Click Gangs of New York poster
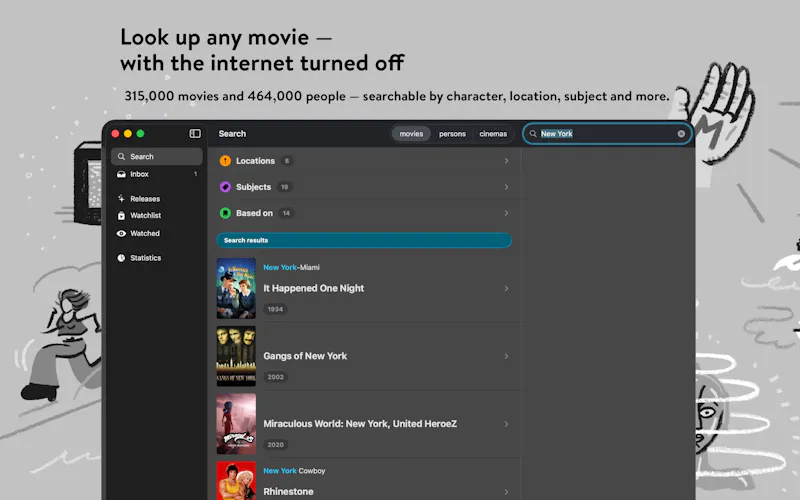 tap(236, 356)
